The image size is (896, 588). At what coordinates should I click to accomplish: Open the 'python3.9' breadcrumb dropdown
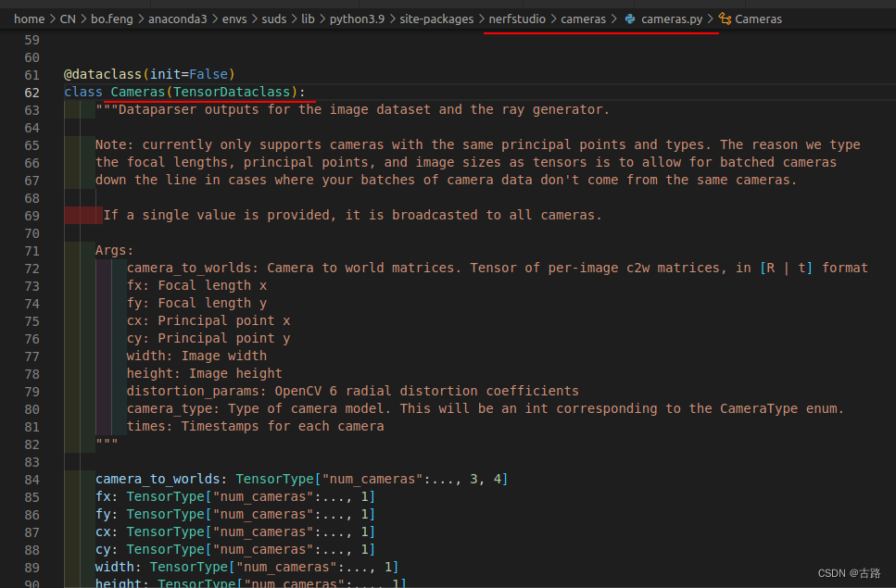[x=357, y=19]
